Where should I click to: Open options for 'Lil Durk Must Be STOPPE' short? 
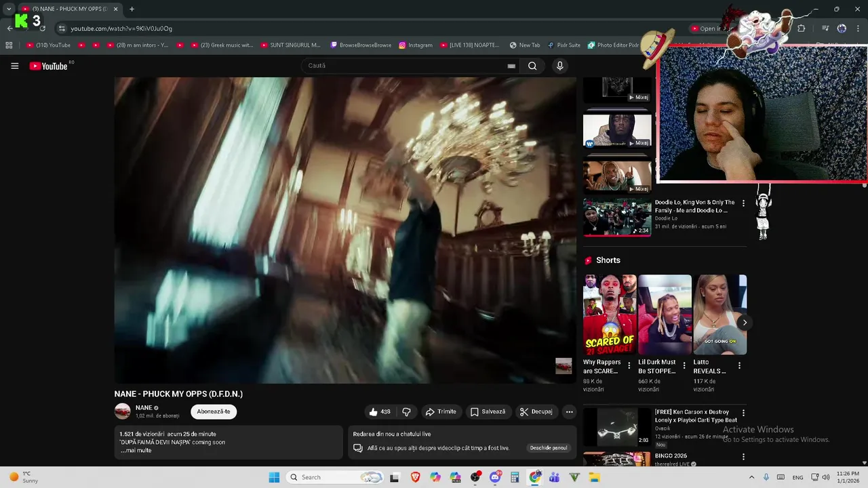tap(684, 365)
